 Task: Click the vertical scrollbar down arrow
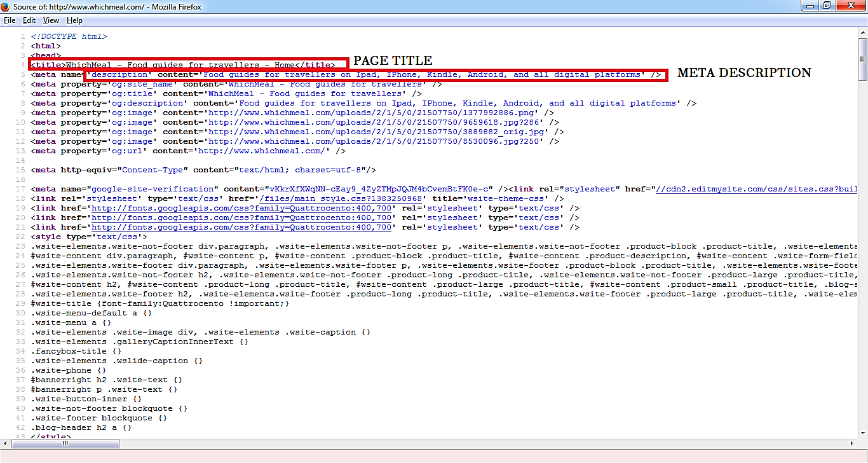point(862,434)
